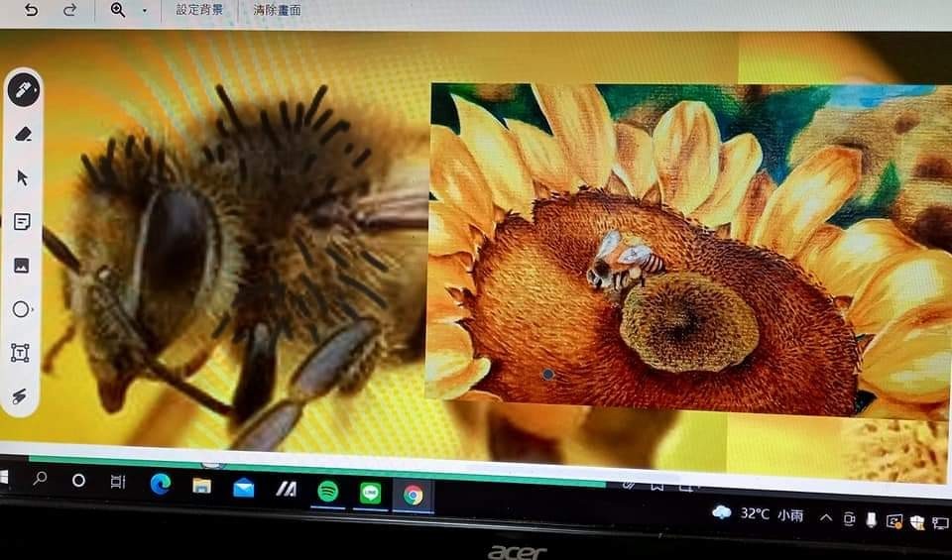This screenshot has height=560, width=952.
Task: Redo the last undone action
Action: pos(70,10)
